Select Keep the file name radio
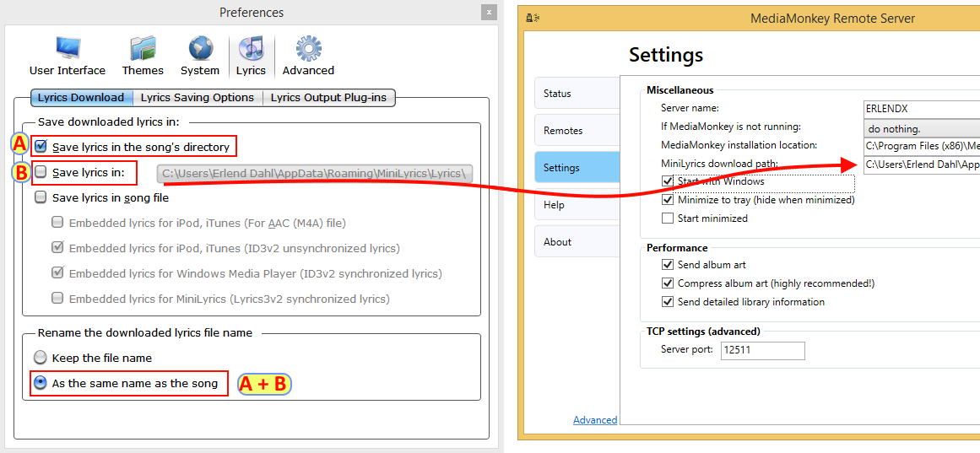Image resolution: width=980 pixels, height=453 pixels. pyautogui.click(x=40, y=358)
